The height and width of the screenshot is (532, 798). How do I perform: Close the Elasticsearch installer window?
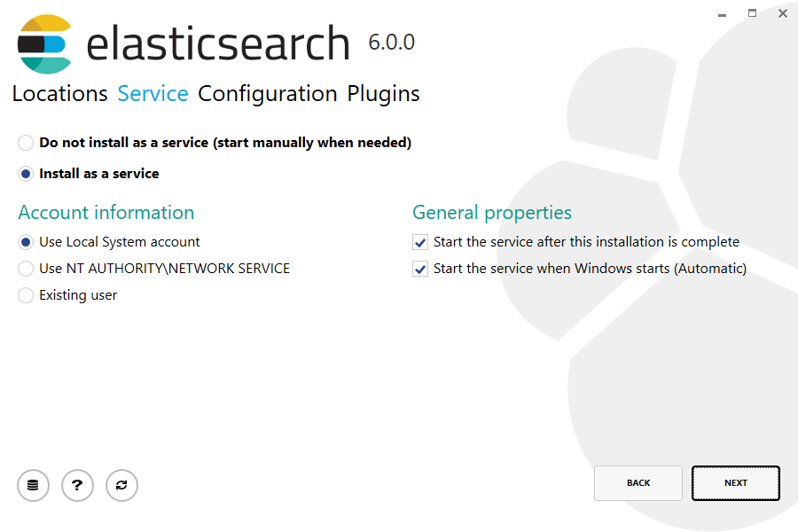pos(782,13)
